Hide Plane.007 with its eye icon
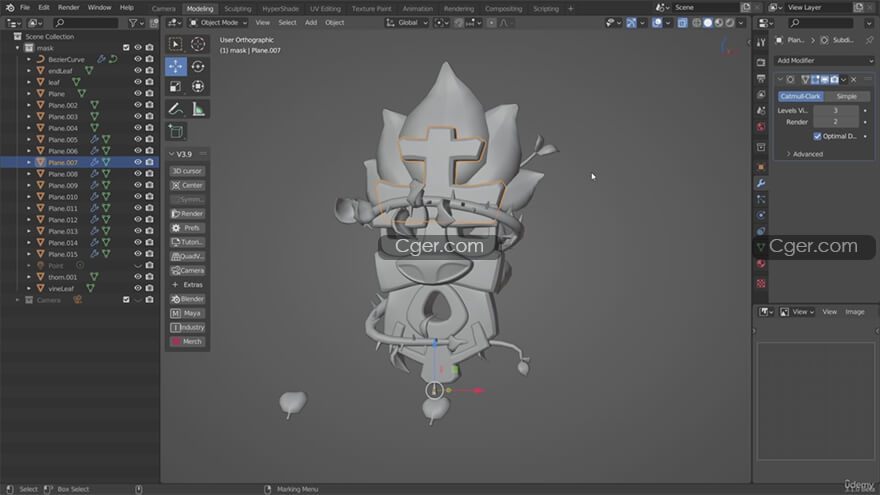 click(138, 162)
